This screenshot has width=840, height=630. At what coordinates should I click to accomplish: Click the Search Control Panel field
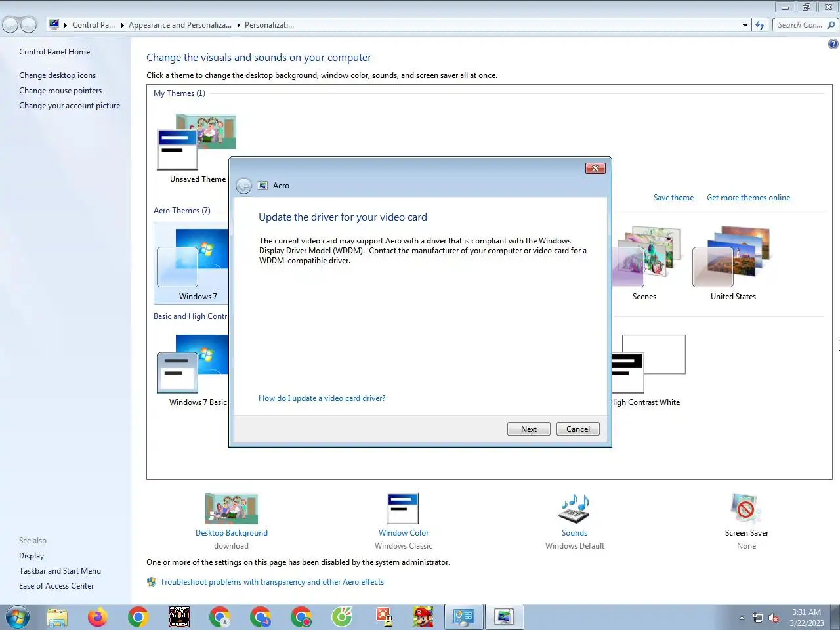(799, 25)
